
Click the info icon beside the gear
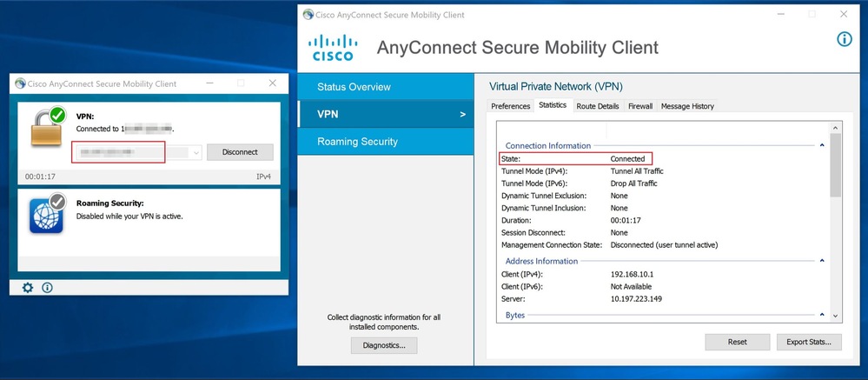tap(47, 287)
